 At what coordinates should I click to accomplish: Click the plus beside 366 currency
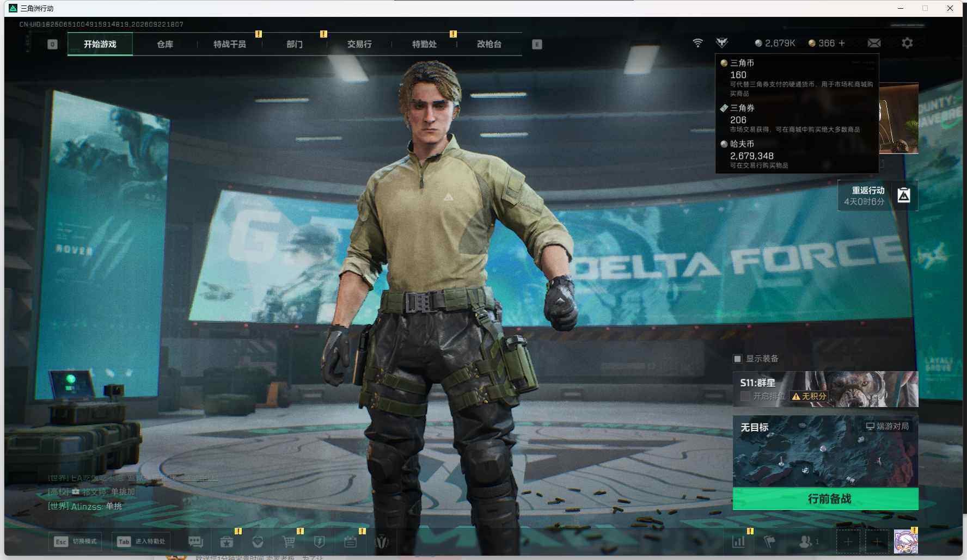pos(842,43)
